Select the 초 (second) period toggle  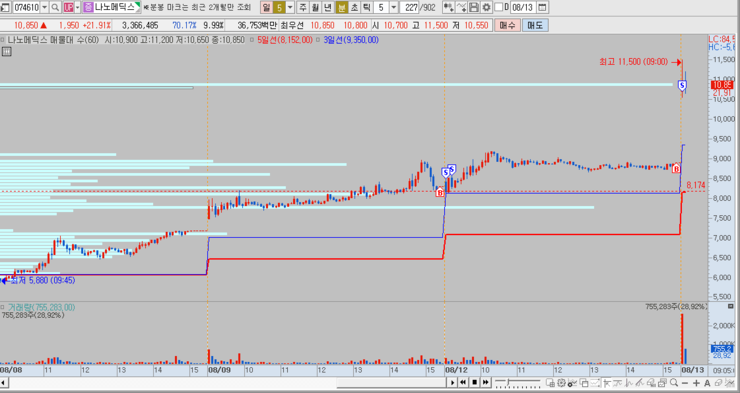[354, 7]
